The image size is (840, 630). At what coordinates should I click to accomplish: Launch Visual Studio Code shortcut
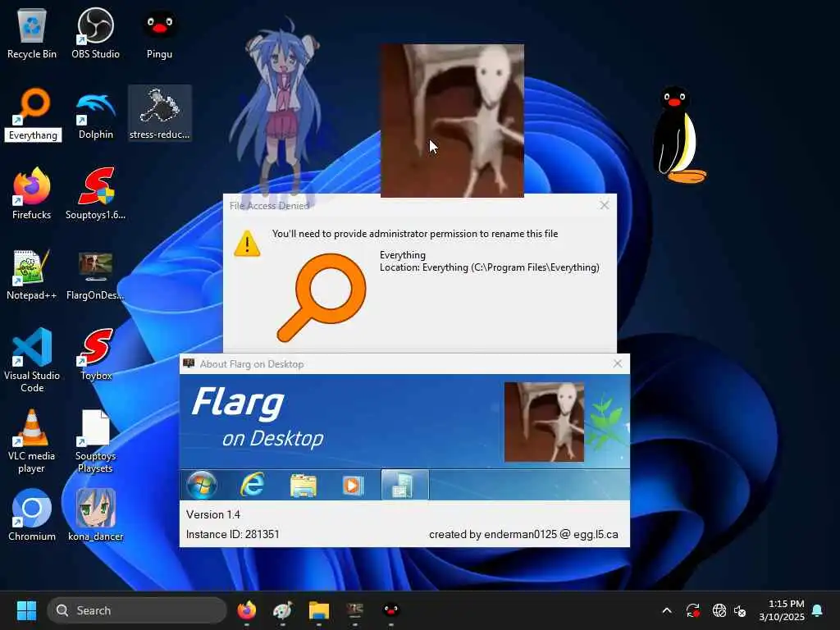click(x=32, y=360)
